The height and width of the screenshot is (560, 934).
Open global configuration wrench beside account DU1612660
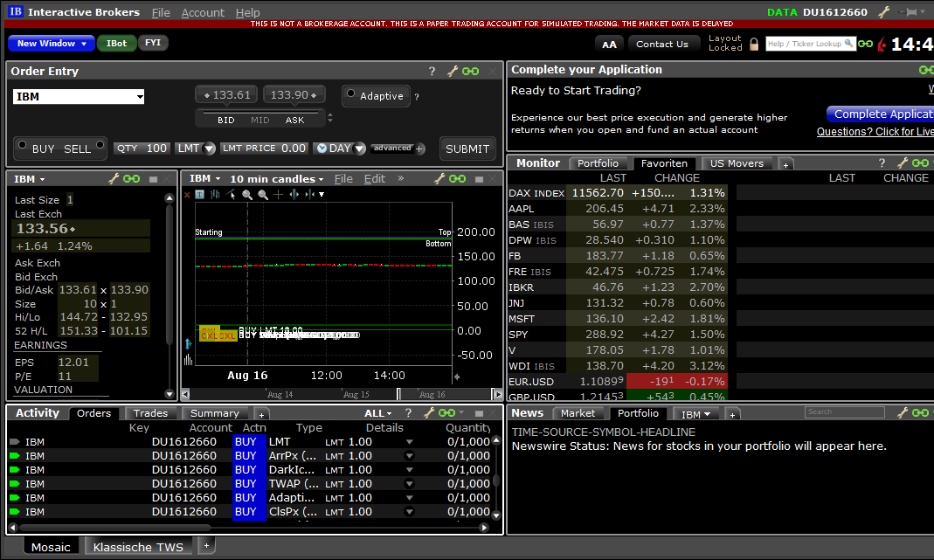tap(884, 12)
